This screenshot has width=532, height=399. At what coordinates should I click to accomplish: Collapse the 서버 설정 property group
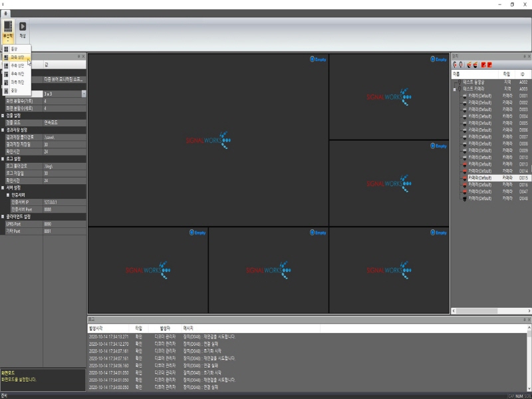pos(3,188)
